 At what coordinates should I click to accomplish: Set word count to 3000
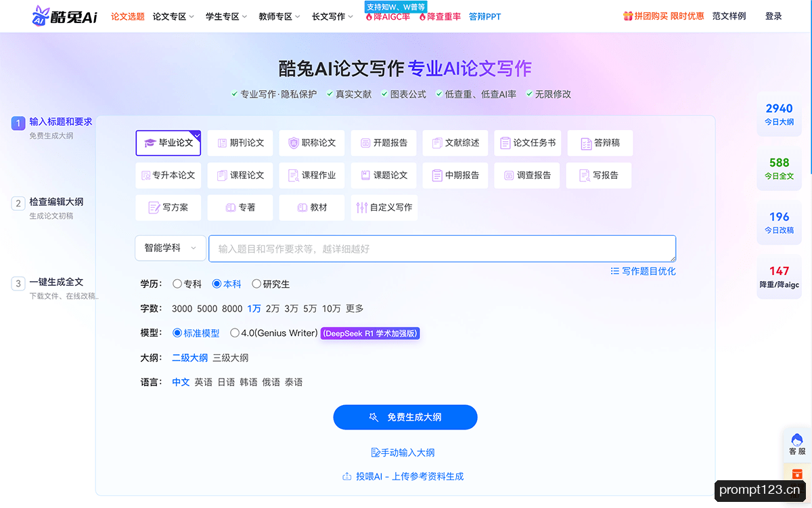[x=182, y=308]
